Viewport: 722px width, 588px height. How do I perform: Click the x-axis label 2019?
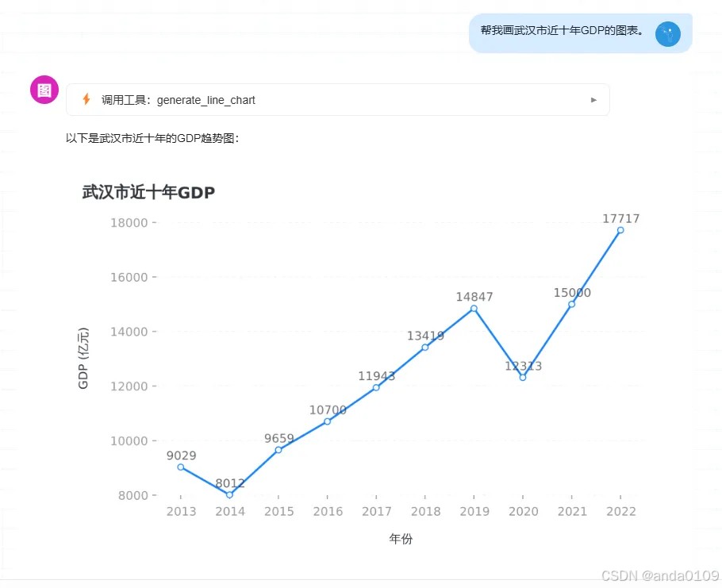pos(474,511)
